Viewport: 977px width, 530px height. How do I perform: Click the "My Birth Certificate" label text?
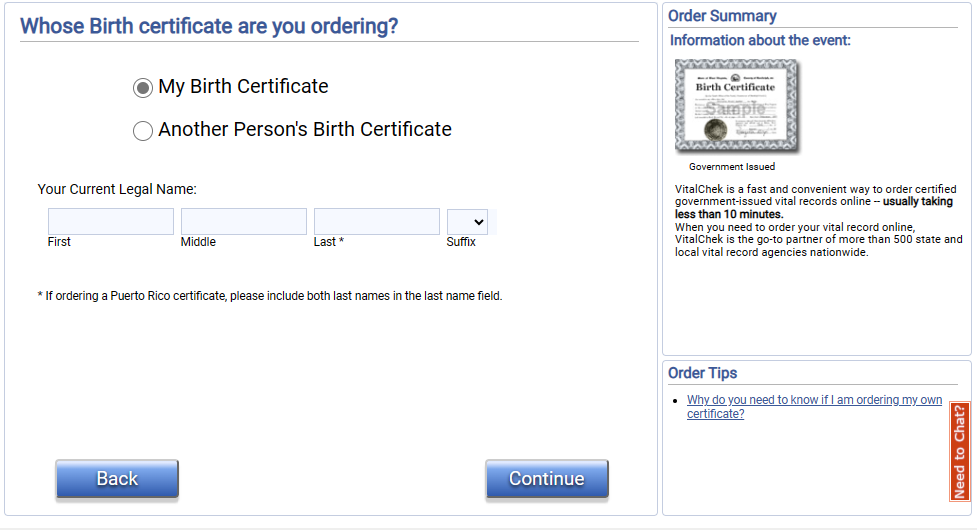pos(243,87)
